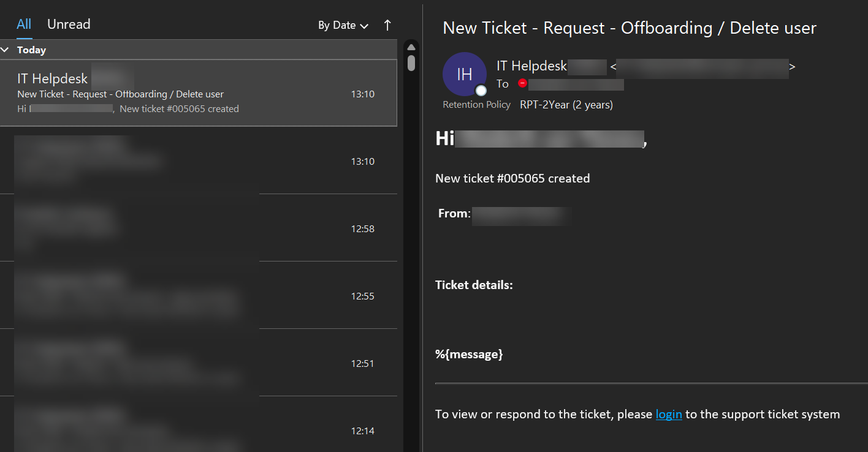Screen dimensions: 868x452
Task: Switch to the All mail tab
Action: click(24, 24)
